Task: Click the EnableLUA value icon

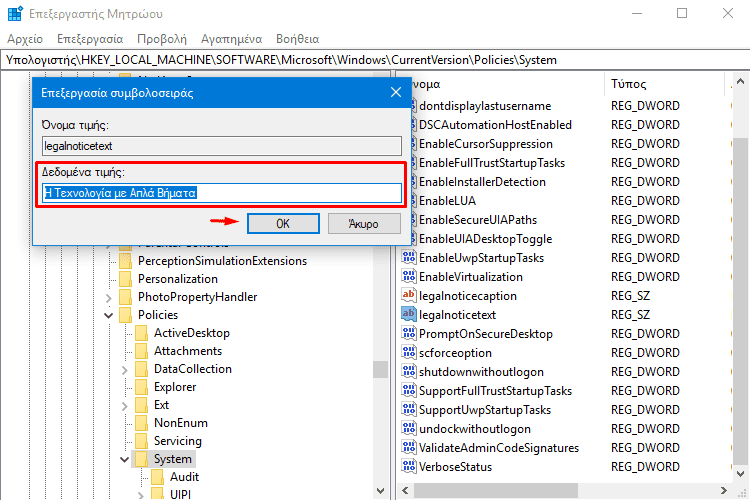Action: coord(408,201)
